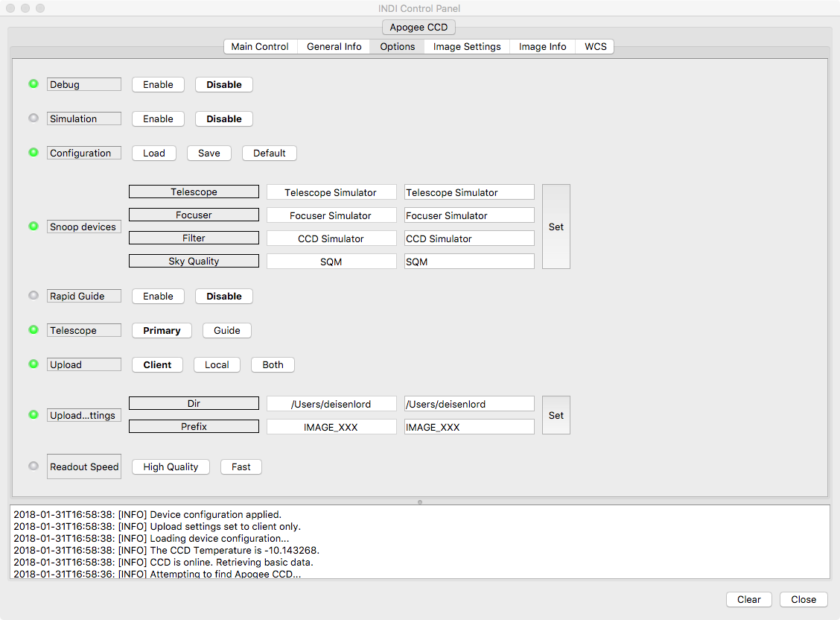Viewport: 840px width, 620px height.
Task: Select the Options tab
Action: [x=398, y=47]
